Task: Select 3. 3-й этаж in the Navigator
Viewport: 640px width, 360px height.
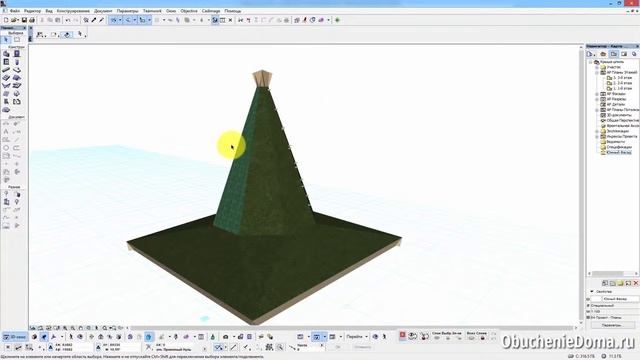Action: click(x=622, y=78)
